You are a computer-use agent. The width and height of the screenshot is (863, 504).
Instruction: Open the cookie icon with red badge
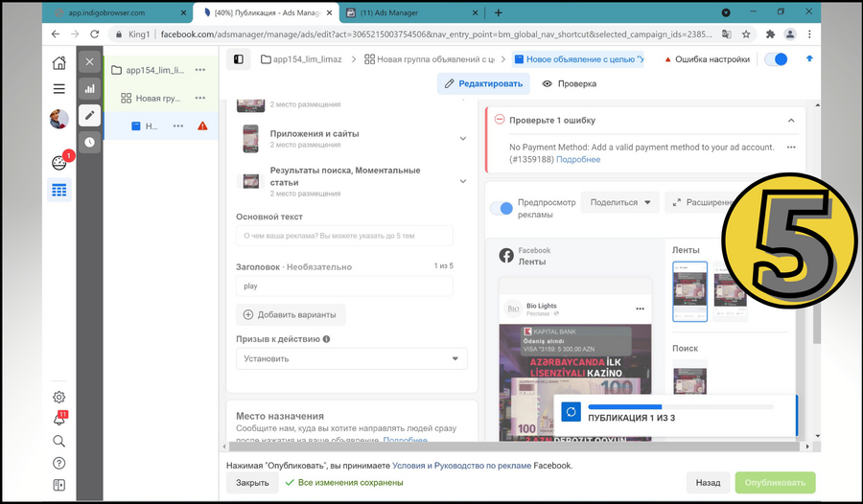[x=58, y=163]
